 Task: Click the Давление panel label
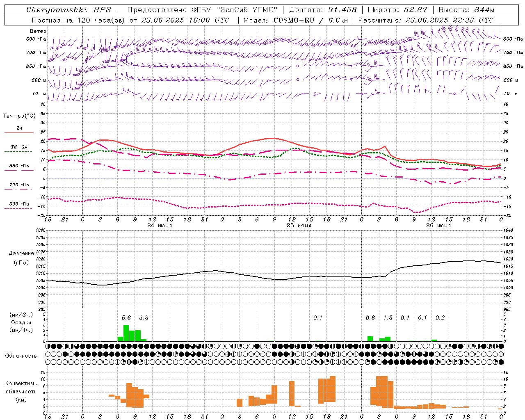(x=21, y=253)
